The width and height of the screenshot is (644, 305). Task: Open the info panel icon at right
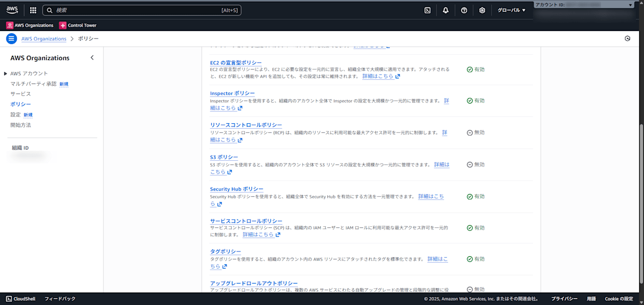coord(627,39)
